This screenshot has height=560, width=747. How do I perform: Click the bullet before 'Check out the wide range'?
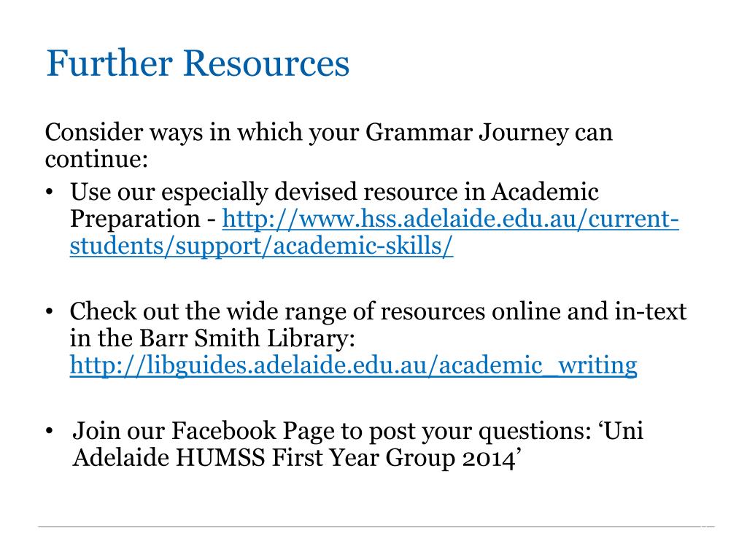coord(49,312)
